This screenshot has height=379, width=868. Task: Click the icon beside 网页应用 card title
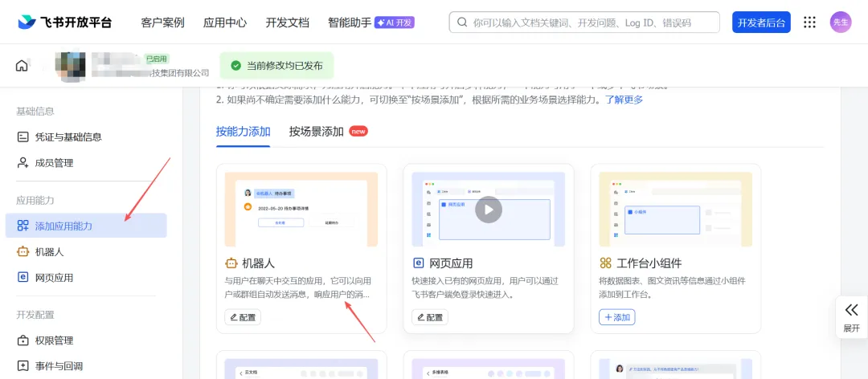[x=418, y=263]
